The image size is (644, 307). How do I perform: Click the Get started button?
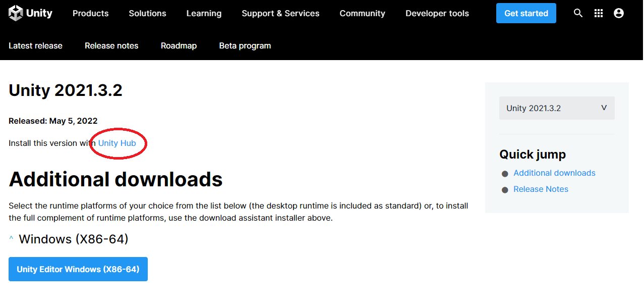coord(526,13)
